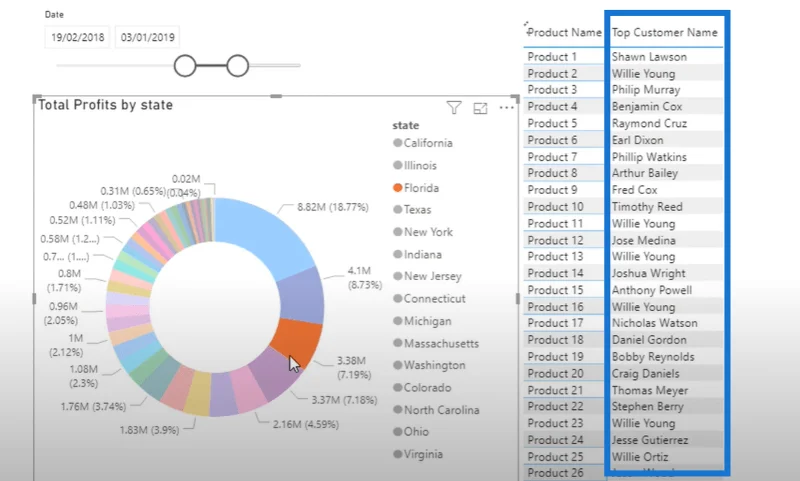Click the Virginia legend marker dot
The width and height of the screenshot is (800, 481).
(397, 454)
